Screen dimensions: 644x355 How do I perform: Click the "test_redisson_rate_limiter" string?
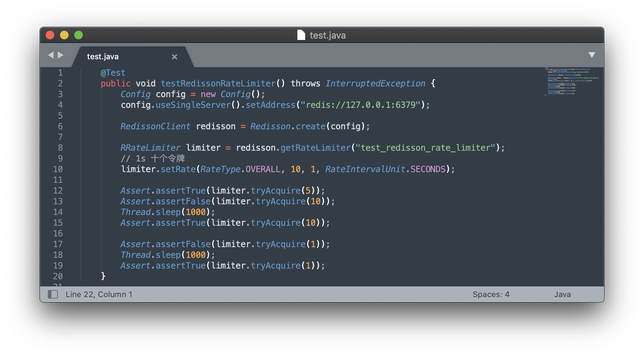(x=426, y=148)
